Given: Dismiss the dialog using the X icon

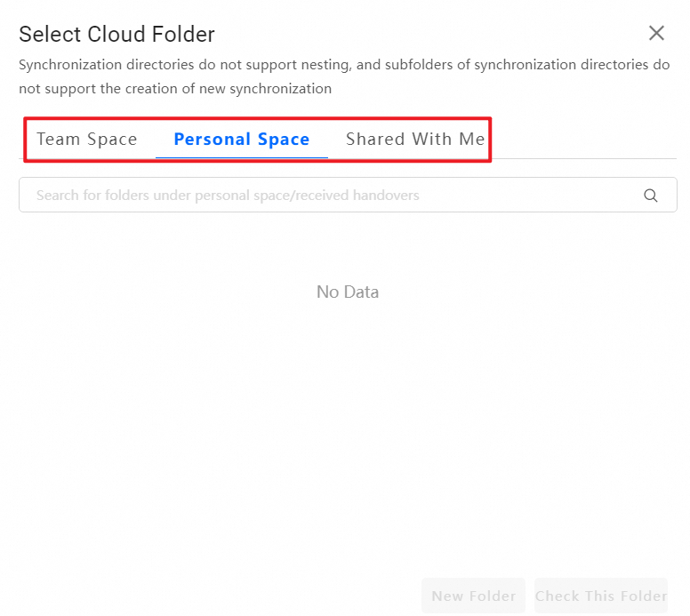Looking at the screenshot, I should 656,34.
